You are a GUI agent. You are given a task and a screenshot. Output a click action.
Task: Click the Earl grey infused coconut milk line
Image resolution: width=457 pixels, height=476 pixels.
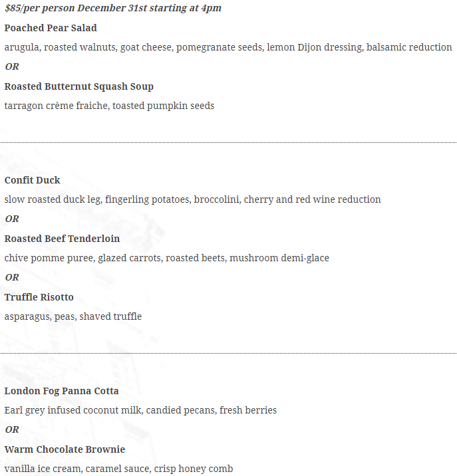(140, 410)
